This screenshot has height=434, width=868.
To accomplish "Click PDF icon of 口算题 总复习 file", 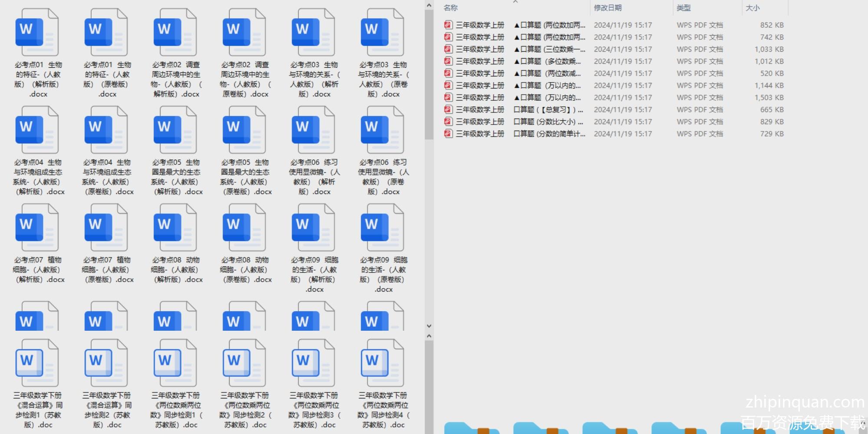I will pos(448,109).
